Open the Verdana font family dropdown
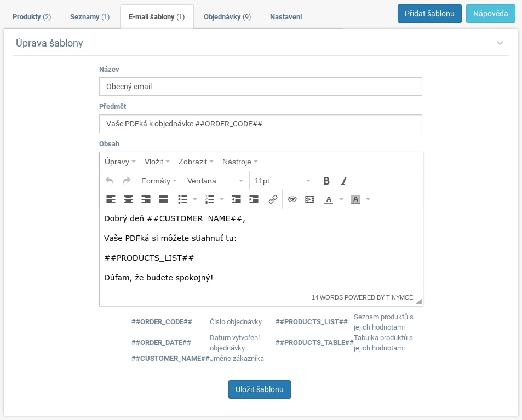The image size is (522, 420). [x=215, y=181]
